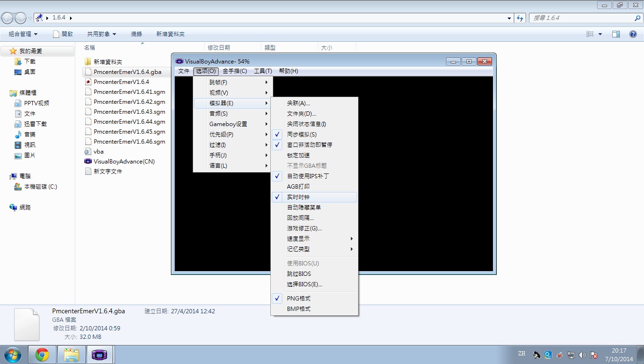The width and height of the screenshot is (644, 364).
Task: Click Explorer forward navigation arrow
Action: [x=20, y=18]
